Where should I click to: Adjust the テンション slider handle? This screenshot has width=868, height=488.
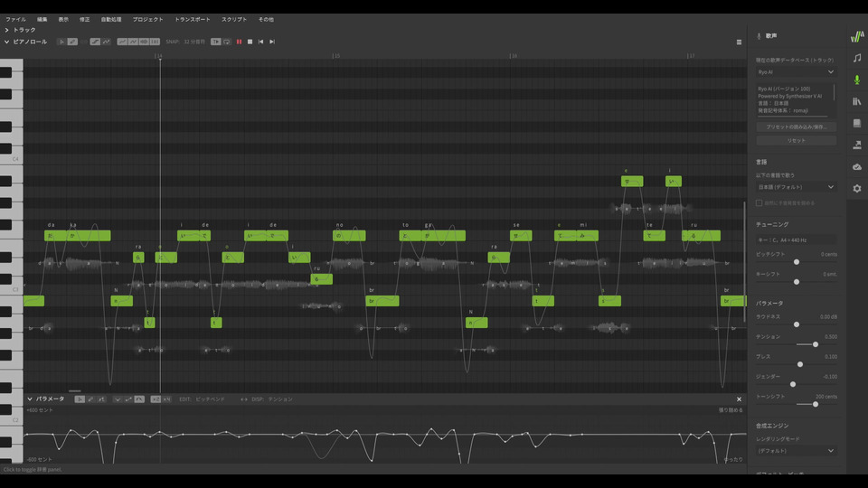coord(816,344)
